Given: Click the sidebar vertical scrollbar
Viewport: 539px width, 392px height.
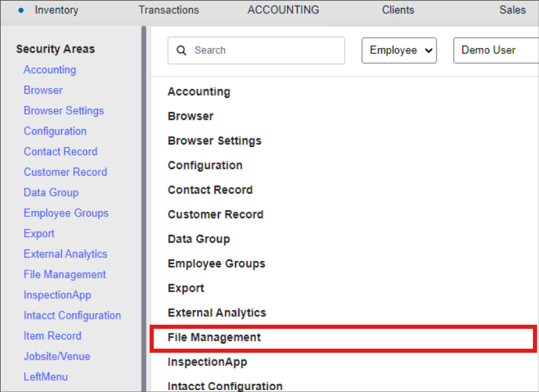Looking at the screenshot, I should (x=144, y=200).
